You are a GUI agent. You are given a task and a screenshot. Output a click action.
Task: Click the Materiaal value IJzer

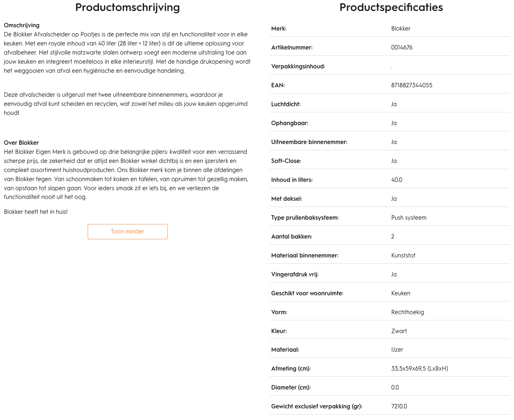[397, 350]
